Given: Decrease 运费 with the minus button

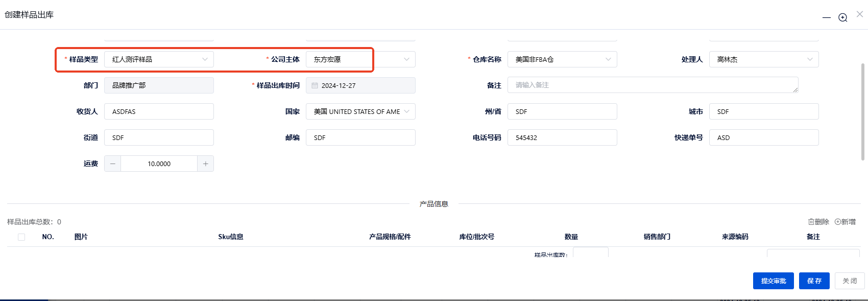Looking at the screenshot, I should point(113,164).
